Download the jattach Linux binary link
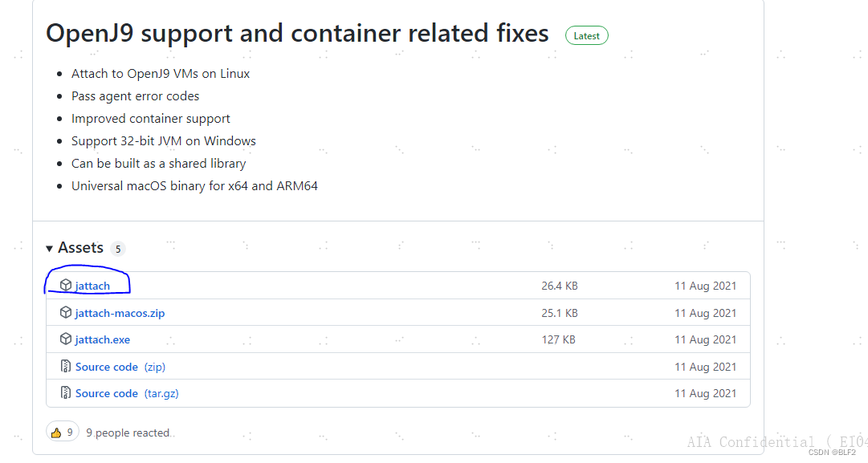The image size is (868, 463). (92, 286)
